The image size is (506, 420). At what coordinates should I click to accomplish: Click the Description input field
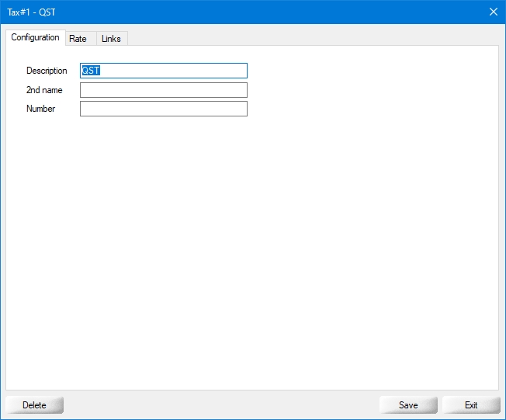coord(163,71)
